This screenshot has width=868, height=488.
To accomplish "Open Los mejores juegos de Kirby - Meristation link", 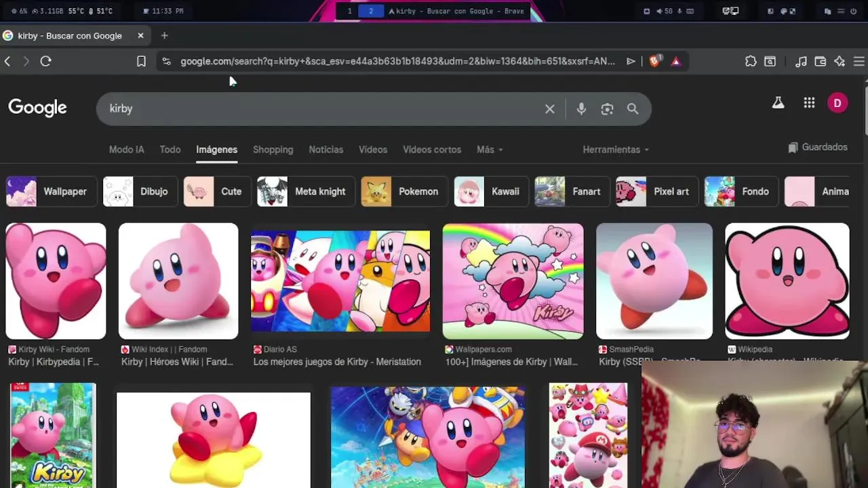I will tap(337, 362).
